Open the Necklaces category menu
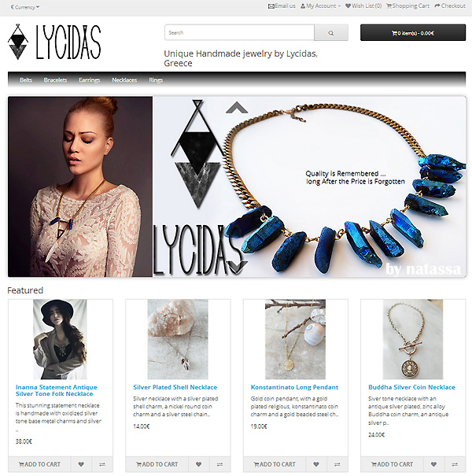472x476 pixels. (124, 79)
